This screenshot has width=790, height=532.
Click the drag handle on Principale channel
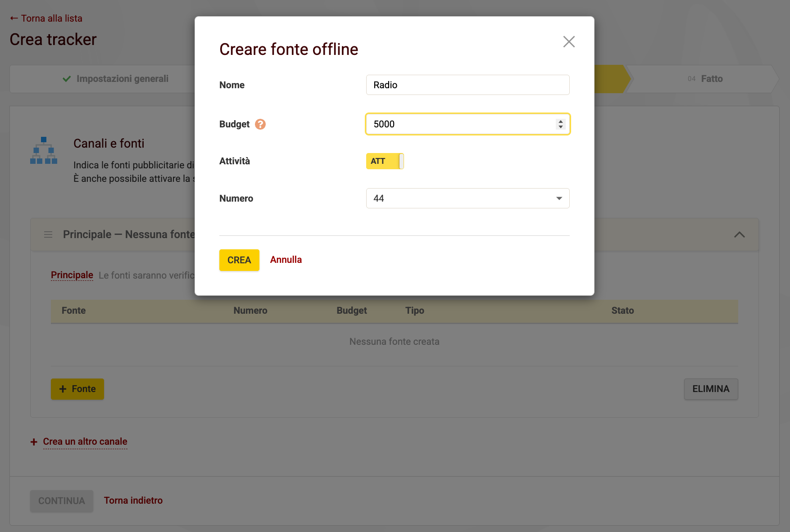point(48,234)
